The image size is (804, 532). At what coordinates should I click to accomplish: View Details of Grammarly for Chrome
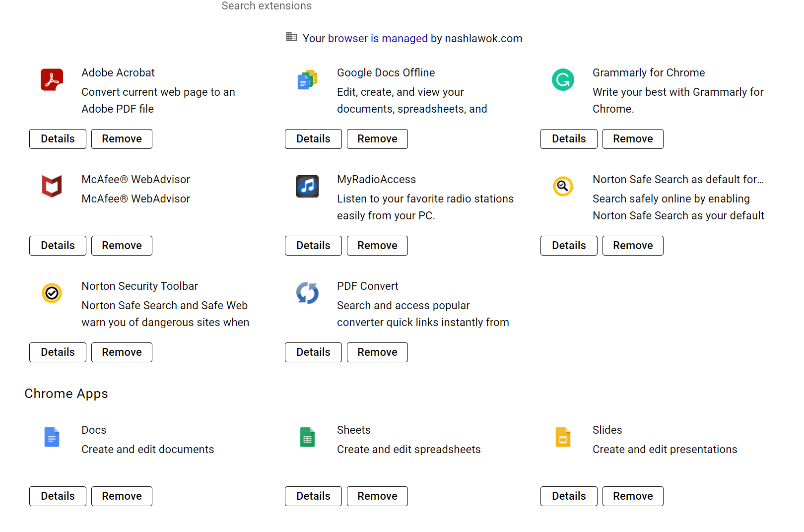pyautogui.click(x=569, y=139)
